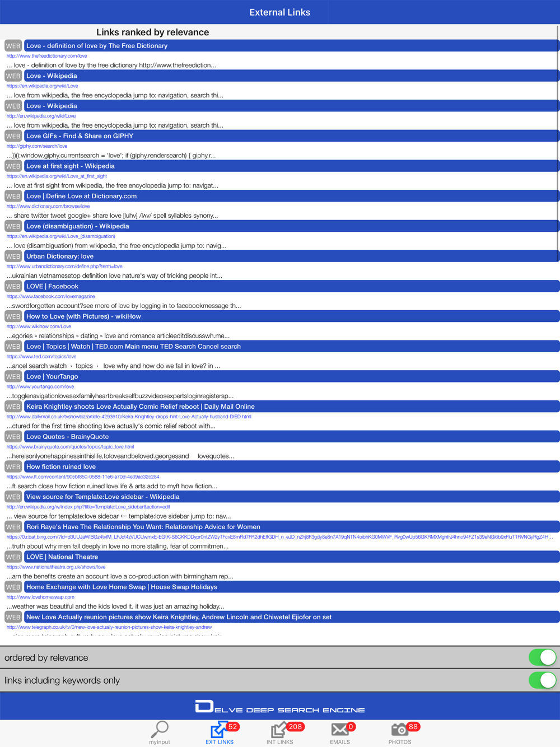Tap the WEB badge beside LOVE | National Theatre
This screenshot has height=747, width=560.
pyautogui.click(x=13, y=557)
